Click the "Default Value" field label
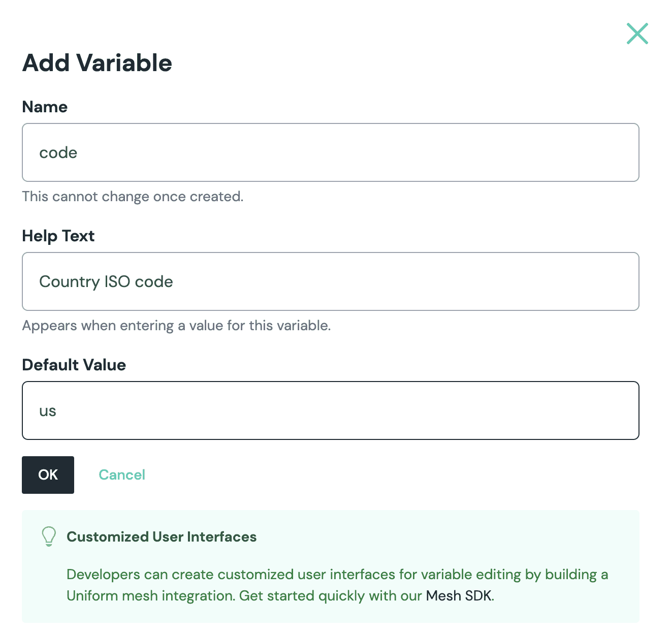 (x=74, y=365)
